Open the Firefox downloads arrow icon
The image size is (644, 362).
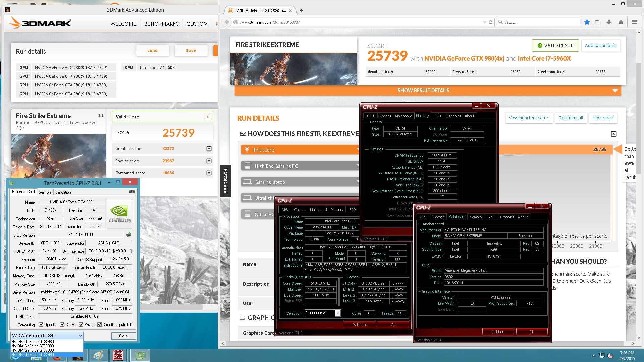(608, 22)
